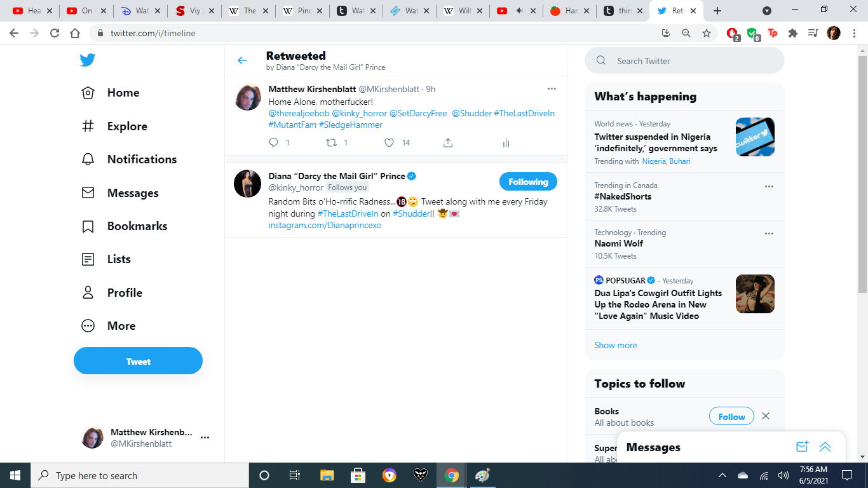Open the Explore page
Screen dimensions: 868x488
[114, 126]
